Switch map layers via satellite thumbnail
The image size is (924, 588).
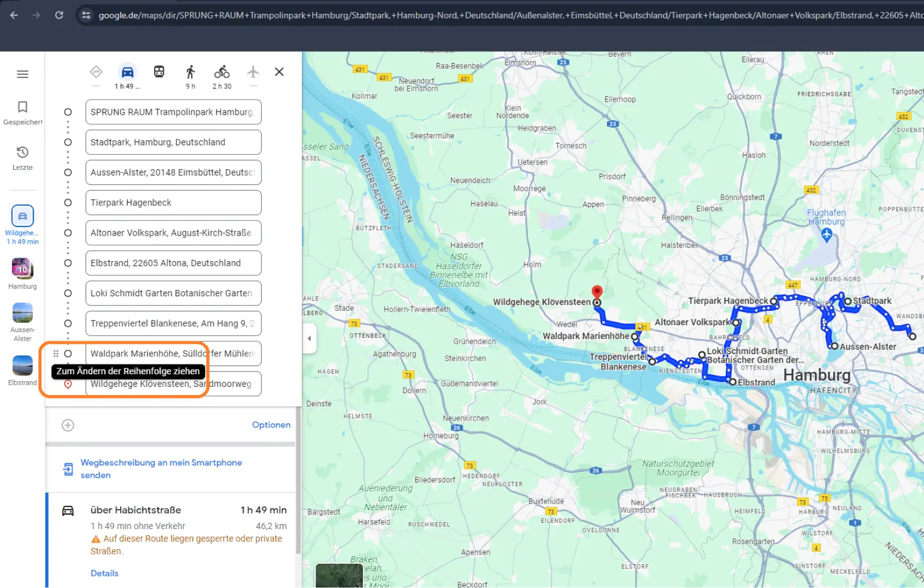coord(339,575)
